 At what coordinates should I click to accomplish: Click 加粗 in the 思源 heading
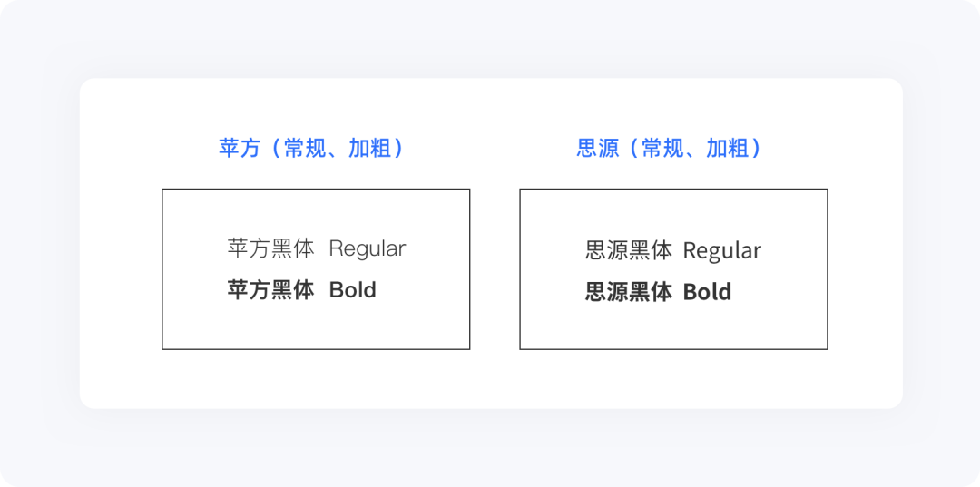[x=727, y=149]
